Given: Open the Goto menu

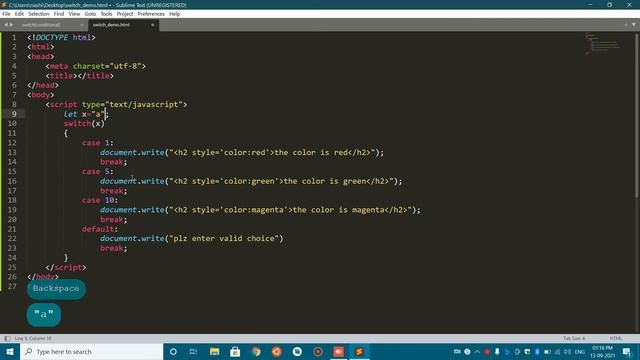Looking at the screenshot, I should pyautogui.click(x=90, y=14).
